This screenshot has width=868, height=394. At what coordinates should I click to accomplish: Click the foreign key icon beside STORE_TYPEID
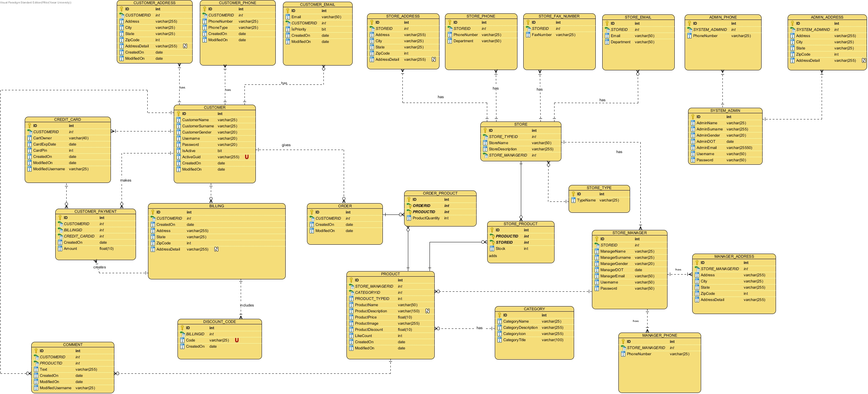tap(485, 137)
